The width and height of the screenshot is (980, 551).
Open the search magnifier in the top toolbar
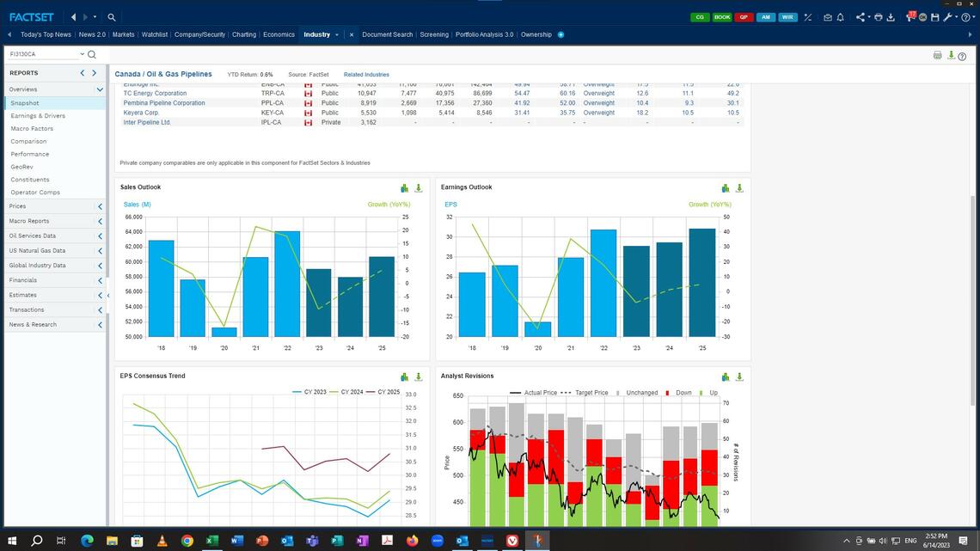(111, 16)
